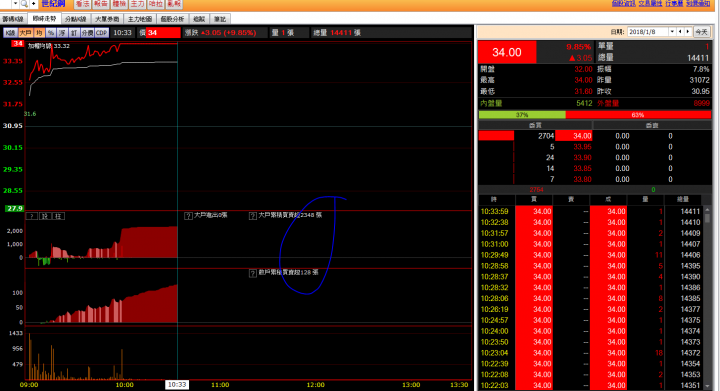Click the ? icon beside 散戶累積買賣超128張
720x391 pixels.
pos(253,273)
